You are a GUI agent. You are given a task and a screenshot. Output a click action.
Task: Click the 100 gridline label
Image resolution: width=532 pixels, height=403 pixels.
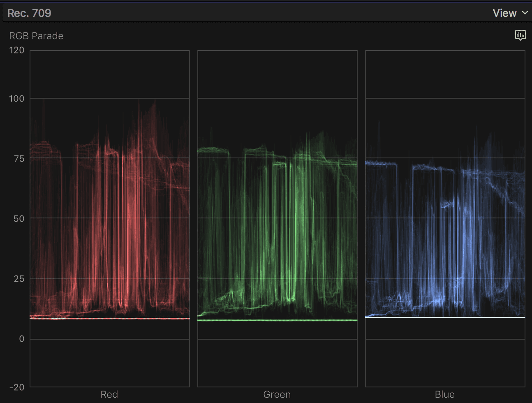tap(17, 98)
